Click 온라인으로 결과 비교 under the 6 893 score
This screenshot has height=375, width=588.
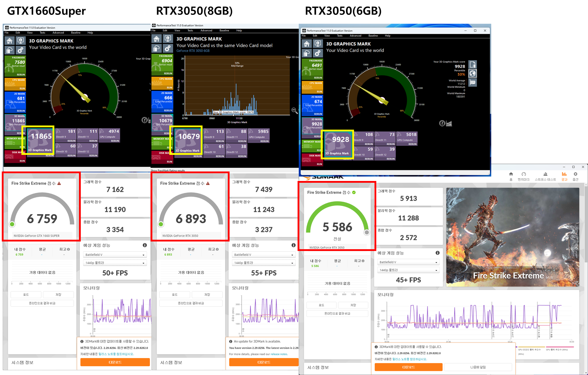coord(191,303)
